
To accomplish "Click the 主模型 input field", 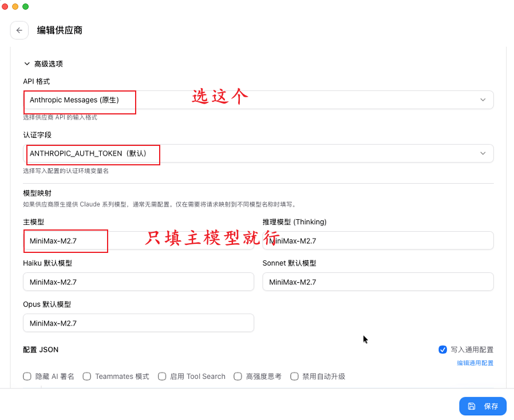I will tap(139, 241).
